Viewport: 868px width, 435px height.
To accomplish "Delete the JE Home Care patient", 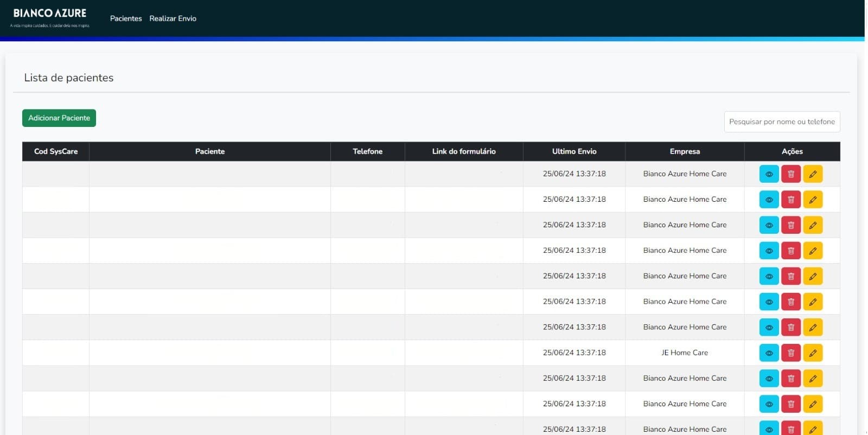I will 791,353.
